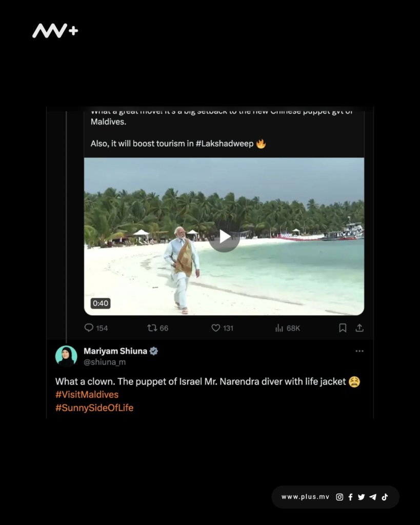The image size is (420, 525).
Task: View the 68K analytics icon
Action: (x=279, y=328)
